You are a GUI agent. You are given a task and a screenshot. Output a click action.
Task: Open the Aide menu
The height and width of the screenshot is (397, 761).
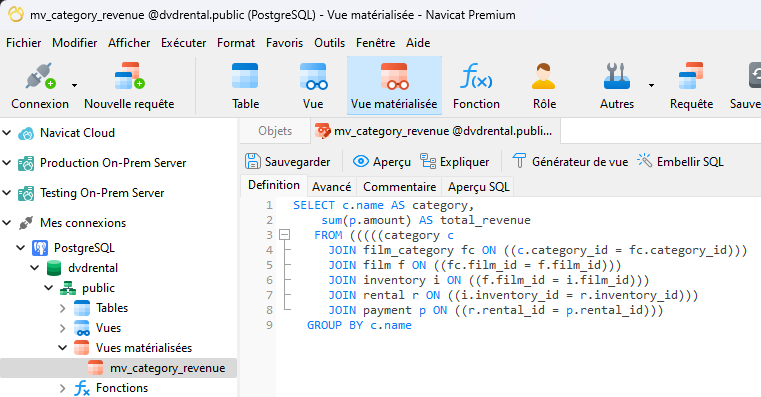pos(418,43)
